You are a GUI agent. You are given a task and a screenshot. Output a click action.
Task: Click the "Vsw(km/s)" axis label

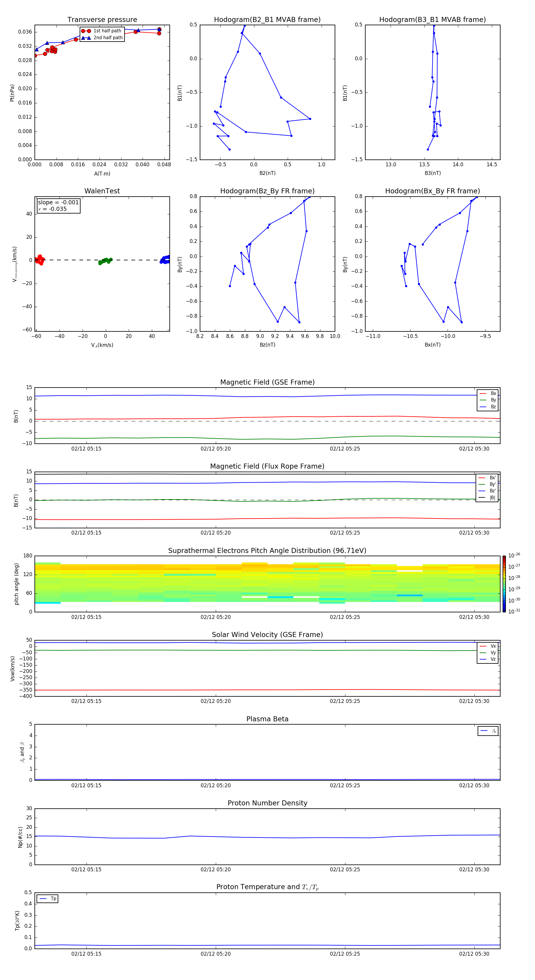pyautogui.click(x=12, y=668)
